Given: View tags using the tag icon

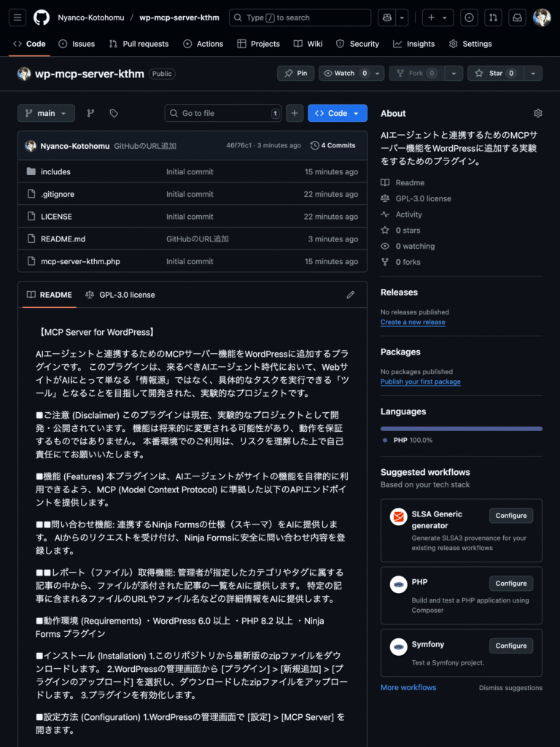Looking at the screenshot, I should pos(114,113).
